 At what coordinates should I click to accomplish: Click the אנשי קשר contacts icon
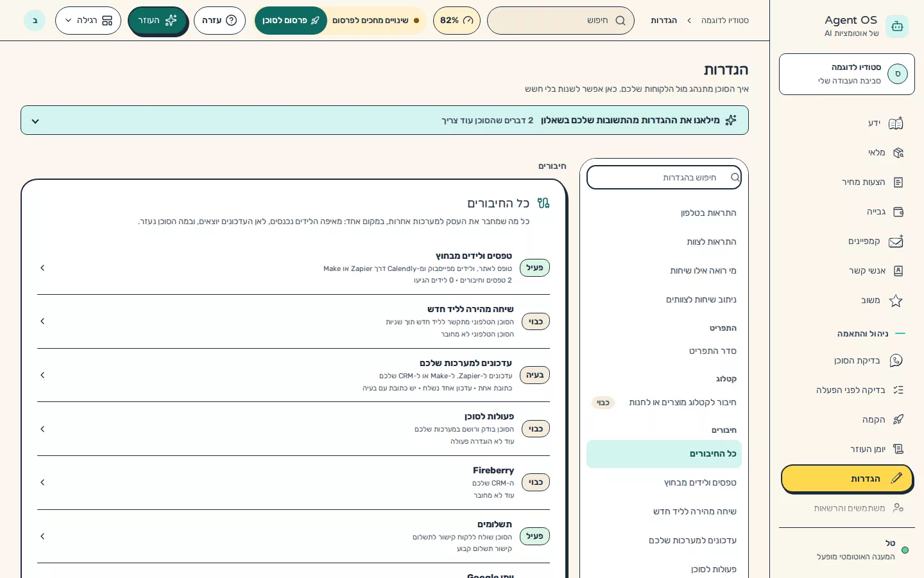pos(898,271)
